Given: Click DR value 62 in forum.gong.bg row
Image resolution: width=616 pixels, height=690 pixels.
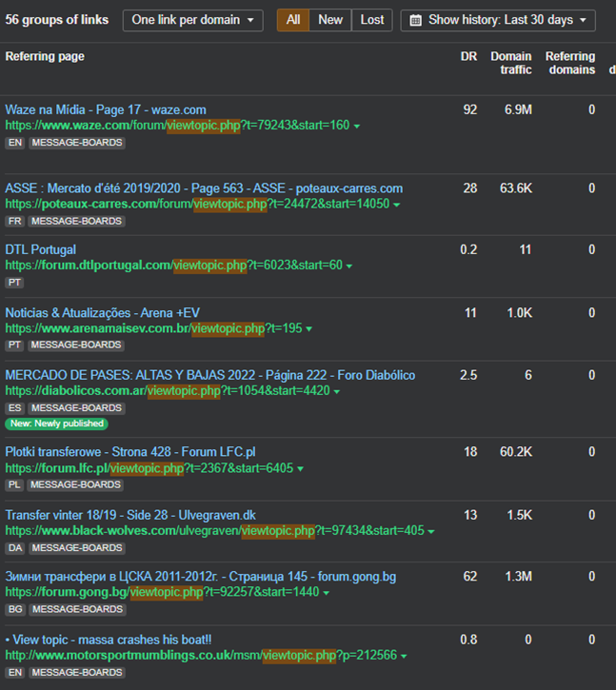Looking at the screenshot, I should click(x=469, y=577).
